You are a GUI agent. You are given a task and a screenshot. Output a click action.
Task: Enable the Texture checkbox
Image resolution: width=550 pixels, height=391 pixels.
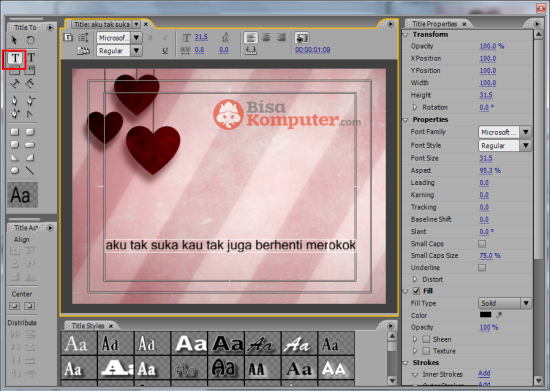point(426,351)
